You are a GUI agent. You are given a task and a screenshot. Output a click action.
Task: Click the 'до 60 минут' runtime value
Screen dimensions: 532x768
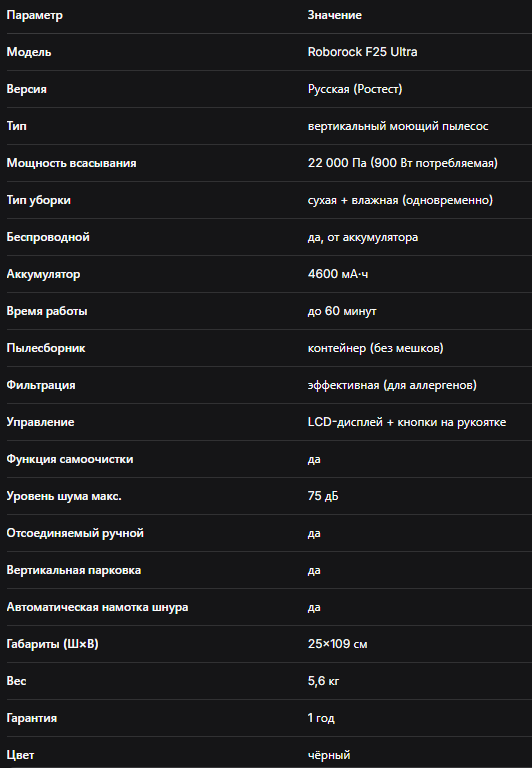pos(342,312)
